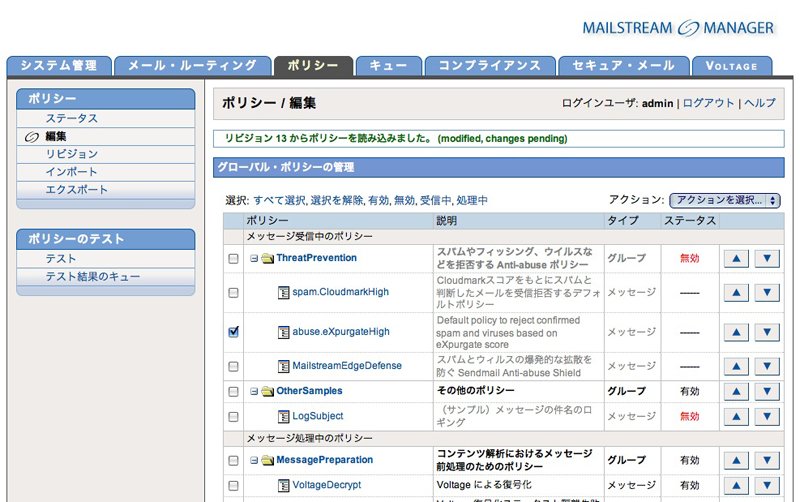Click the LogSubject document icon
The height and width of the screenshot is (502, 800).
(283, 416)
